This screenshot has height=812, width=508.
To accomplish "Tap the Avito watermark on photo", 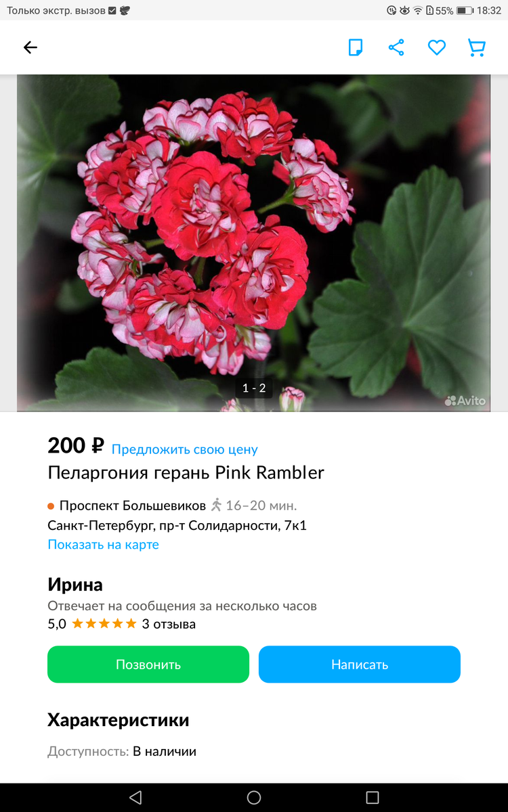I will (x=465, y=401).
